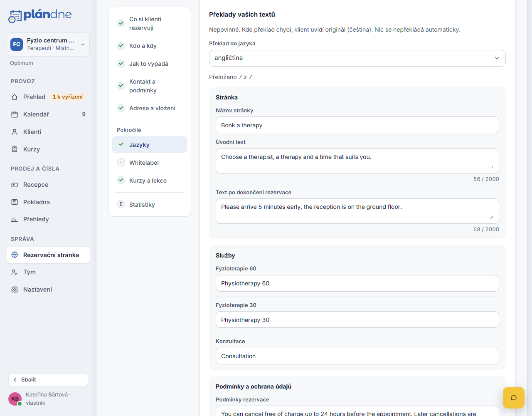The width and height of the screenshot is (532, 416).
Task: Edit the Konzultace translation field
Action: [x=357, y=356]
